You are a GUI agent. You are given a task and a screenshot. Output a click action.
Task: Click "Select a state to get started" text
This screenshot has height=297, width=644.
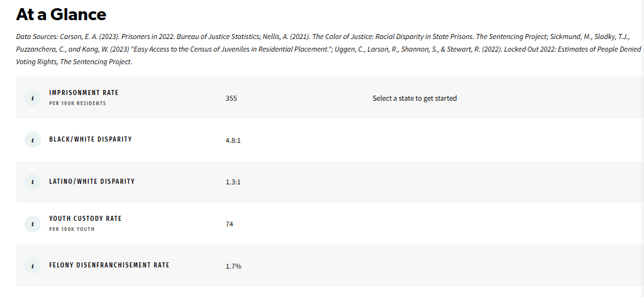pyautogui.click(x=414, y=99)
